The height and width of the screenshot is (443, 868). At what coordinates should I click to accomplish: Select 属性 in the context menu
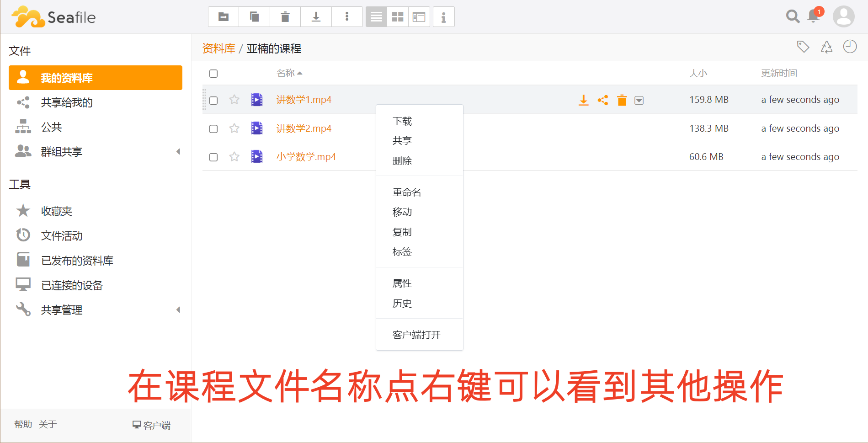(x=402, y=283)
